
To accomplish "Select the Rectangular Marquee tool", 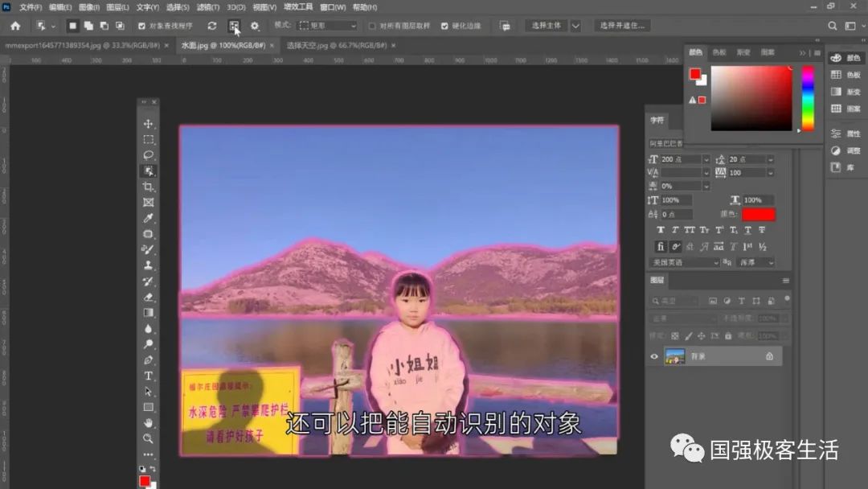I will coord(148,140).
